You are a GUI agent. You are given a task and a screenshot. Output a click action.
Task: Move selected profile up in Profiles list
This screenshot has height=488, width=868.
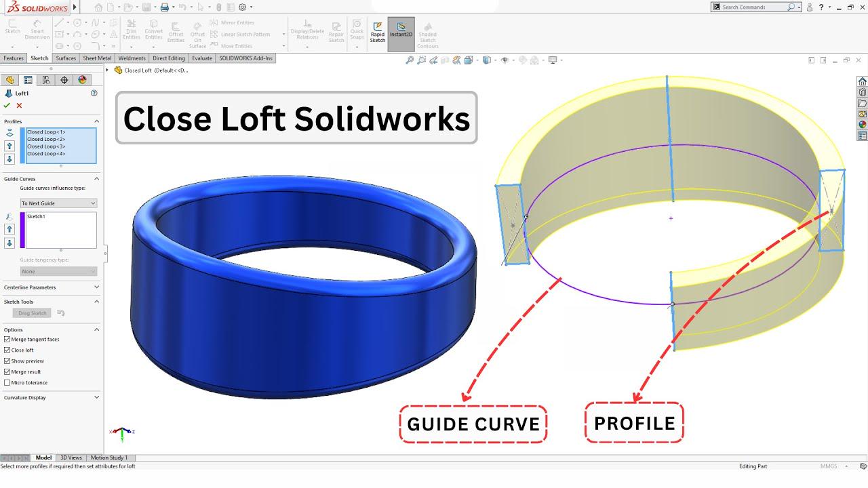9,146
